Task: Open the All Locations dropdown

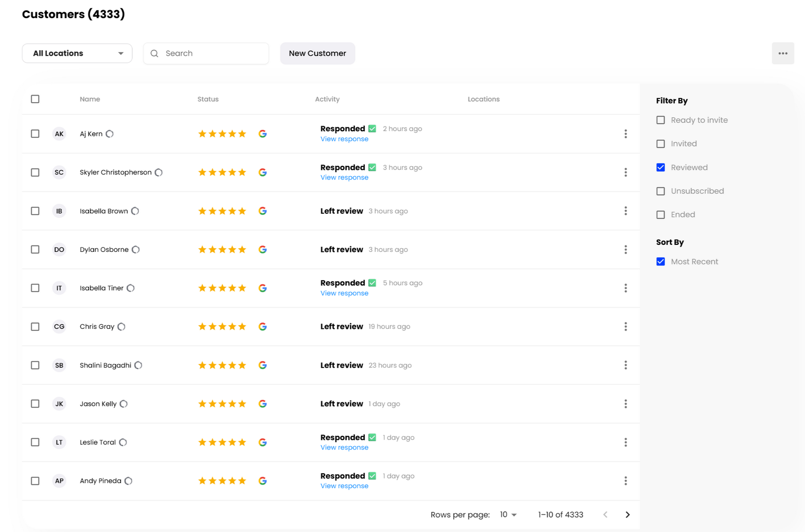Action: pos(77,53)
